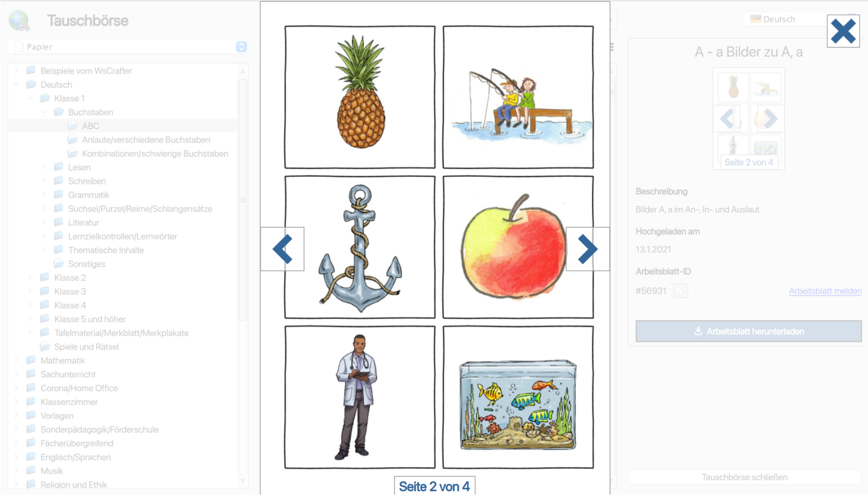Click the small right arrow in thumbnail panel

[770, 119]
